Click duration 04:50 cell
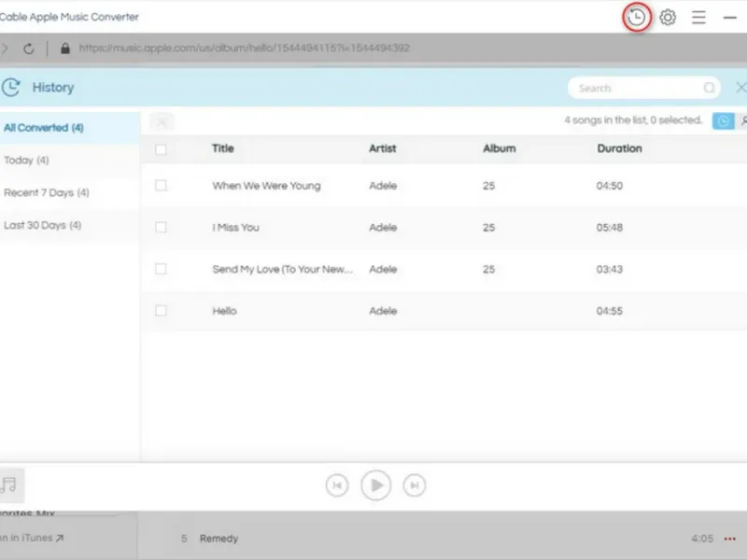The width and height of the screenshot is (747, 560). [610, 186]
